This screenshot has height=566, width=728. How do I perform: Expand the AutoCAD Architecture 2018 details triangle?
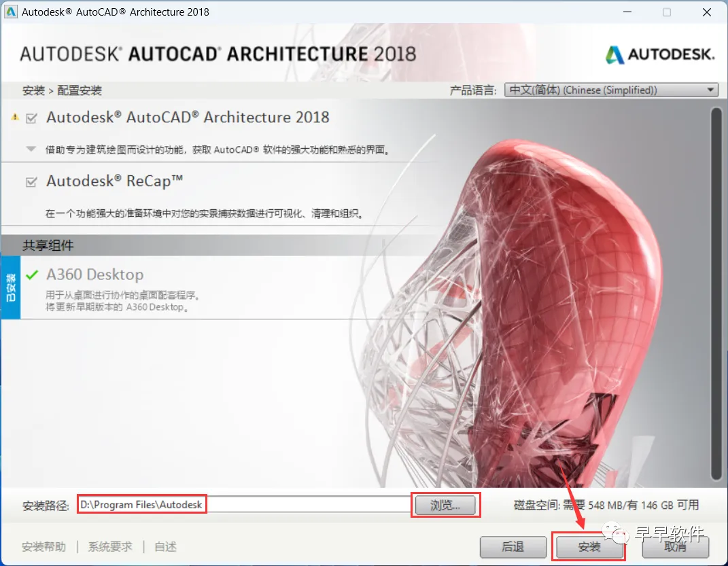click(x=31, y=149)
